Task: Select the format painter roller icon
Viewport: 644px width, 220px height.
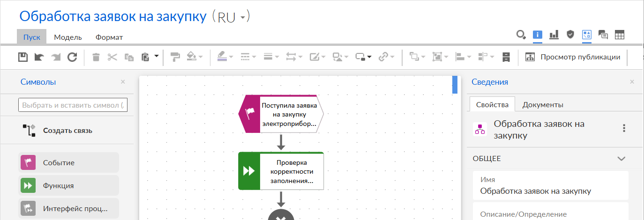Action: [175, 57]
